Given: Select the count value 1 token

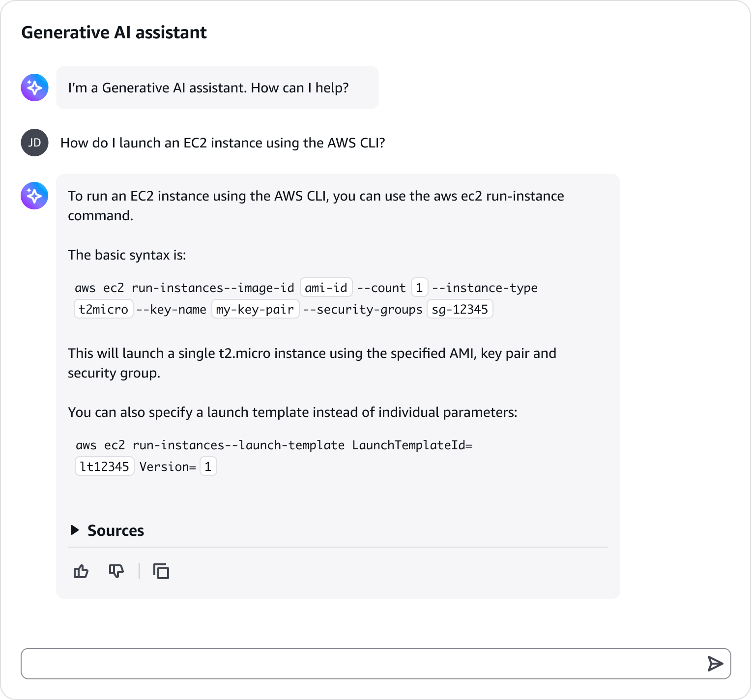Looking at the screenshot, I should point(419,288).
